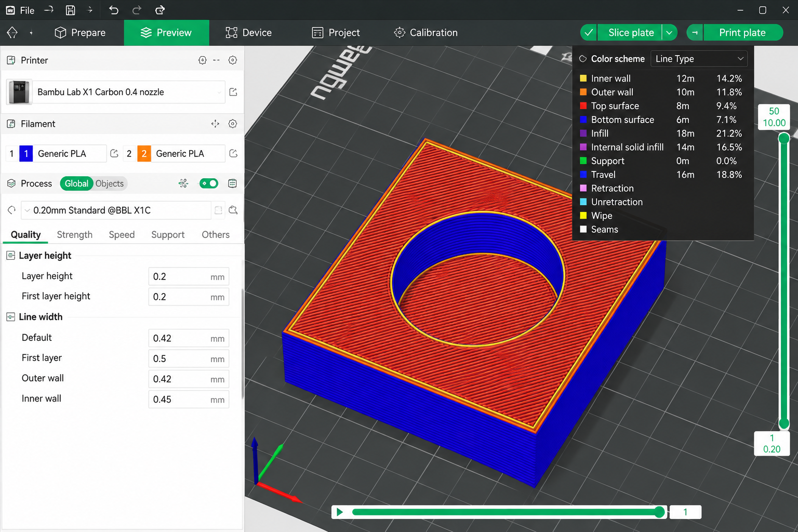Screen dimensions: 798x532
Task: Toggle the advanced process settings switch
Action: click(209, 183)
